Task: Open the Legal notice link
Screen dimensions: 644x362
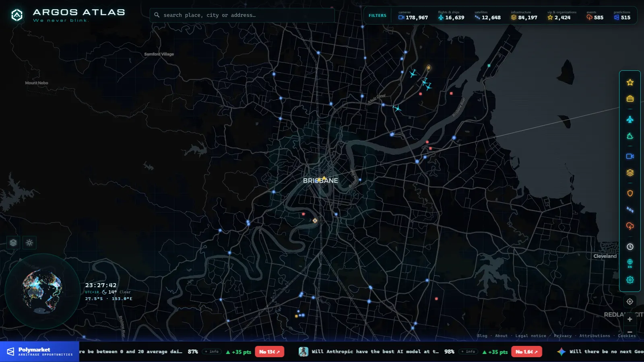Action: 530,336
